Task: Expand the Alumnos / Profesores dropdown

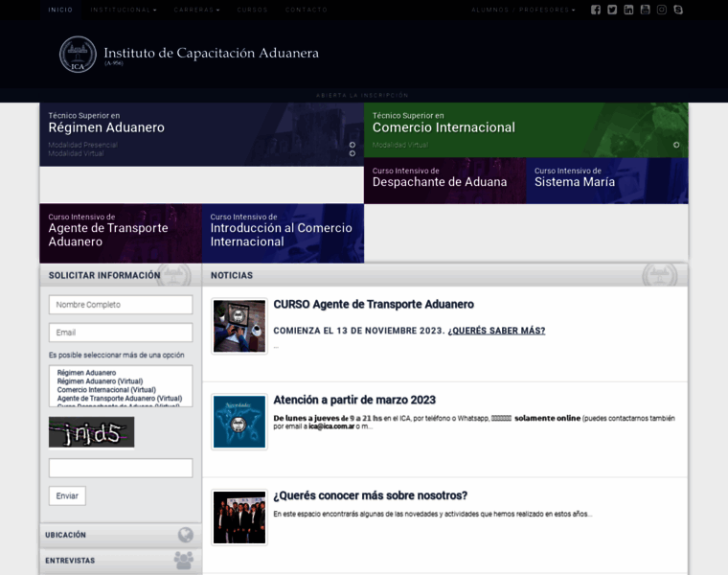Action: click(x=523, y=10)
